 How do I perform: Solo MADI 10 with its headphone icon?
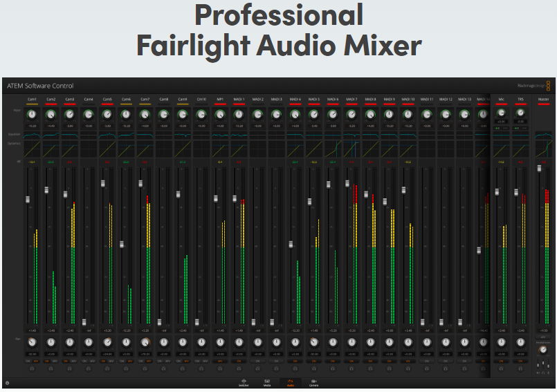pos(408,369)
